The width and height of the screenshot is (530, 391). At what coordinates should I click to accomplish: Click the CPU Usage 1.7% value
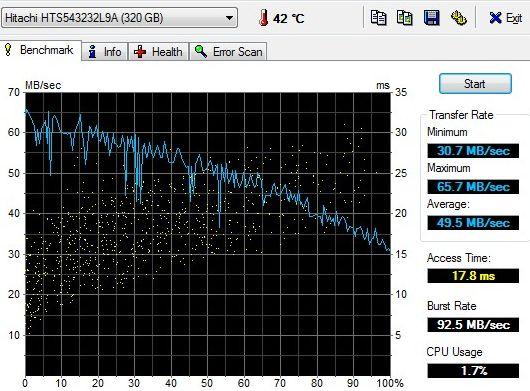[x=473, y=371]
